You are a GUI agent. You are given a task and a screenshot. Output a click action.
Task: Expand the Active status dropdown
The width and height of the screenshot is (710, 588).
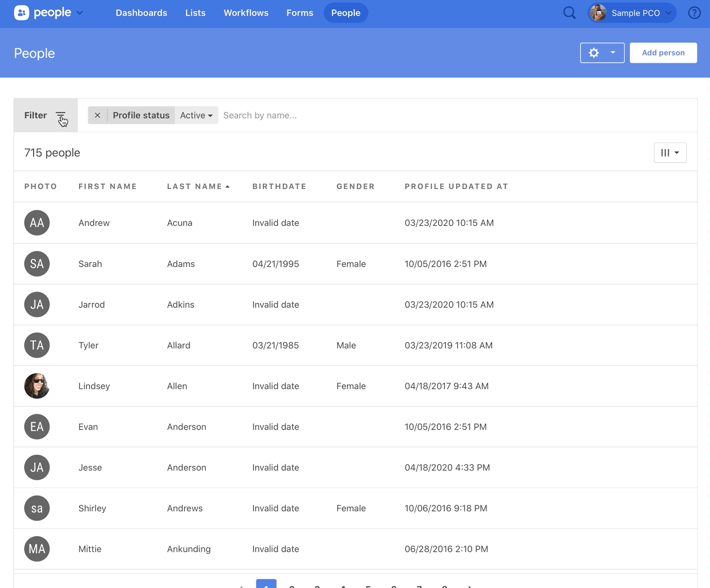pyautogui.click(x=196, y=116)
